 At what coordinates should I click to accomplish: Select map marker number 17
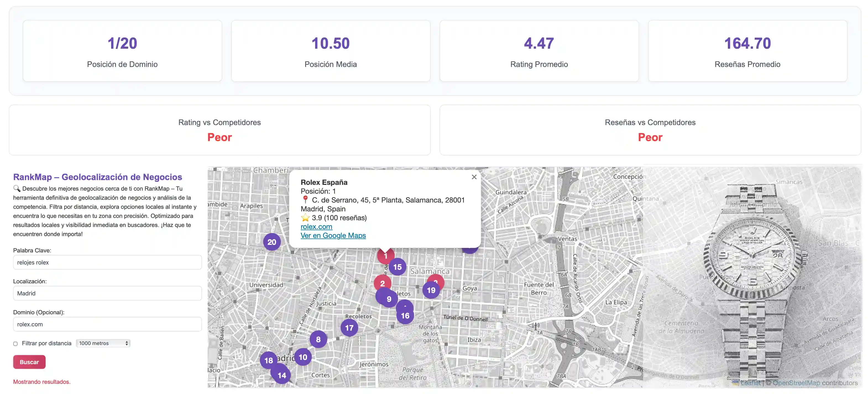(349, 328)
